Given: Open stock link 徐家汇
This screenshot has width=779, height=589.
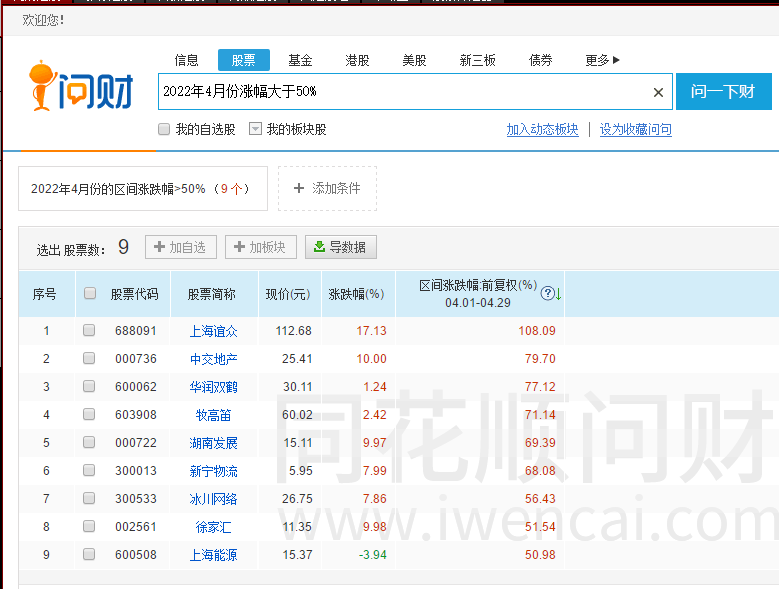Looking at the screenshot, I should [214, 526].
